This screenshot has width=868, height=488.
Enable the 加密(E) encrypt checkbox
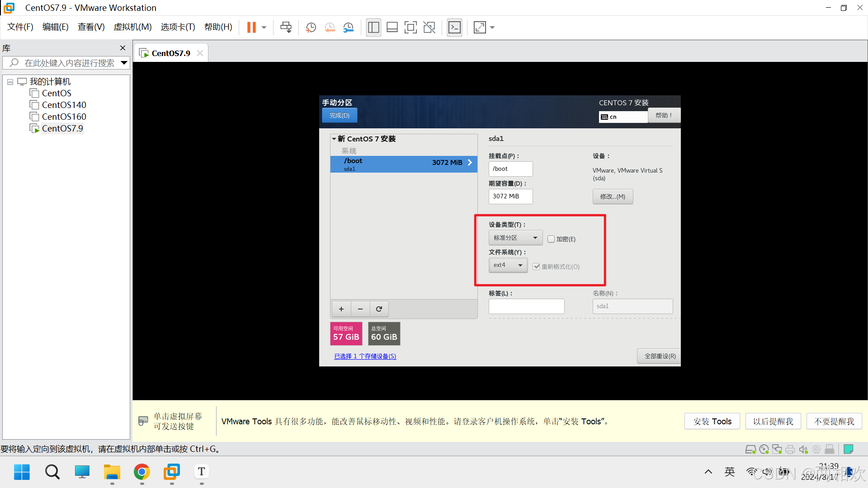pyautogui.click(x=551, y=239)
